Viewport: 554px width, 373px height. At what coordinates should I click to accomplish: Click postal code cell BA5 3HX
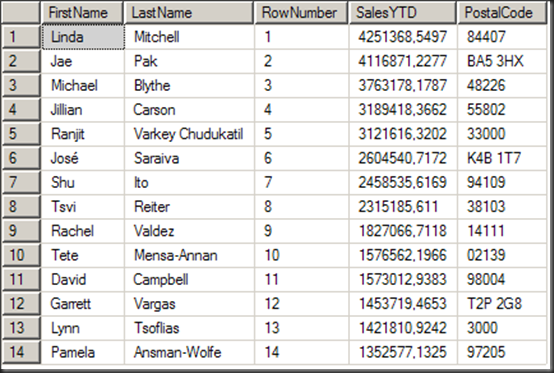click(502, 61)
